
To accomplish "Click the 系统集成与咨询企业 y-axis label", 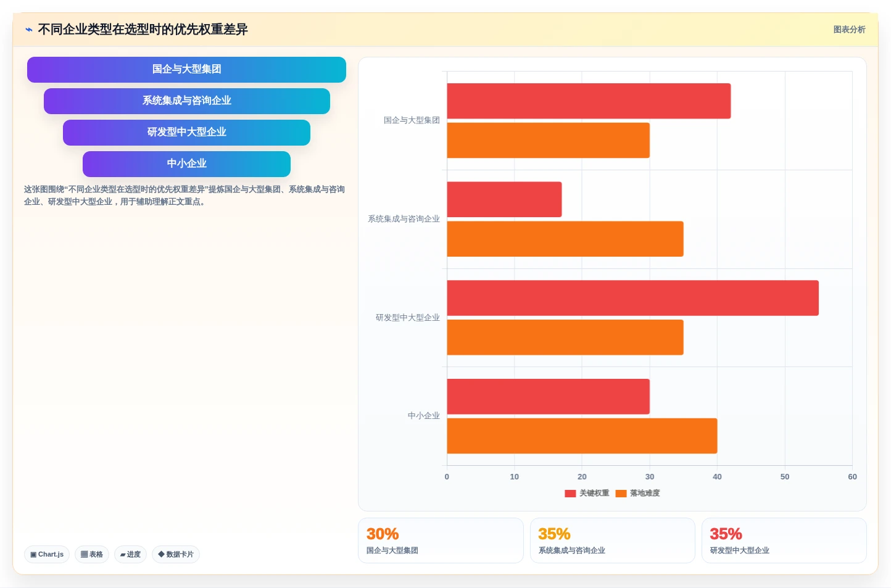I will point(404,219).
